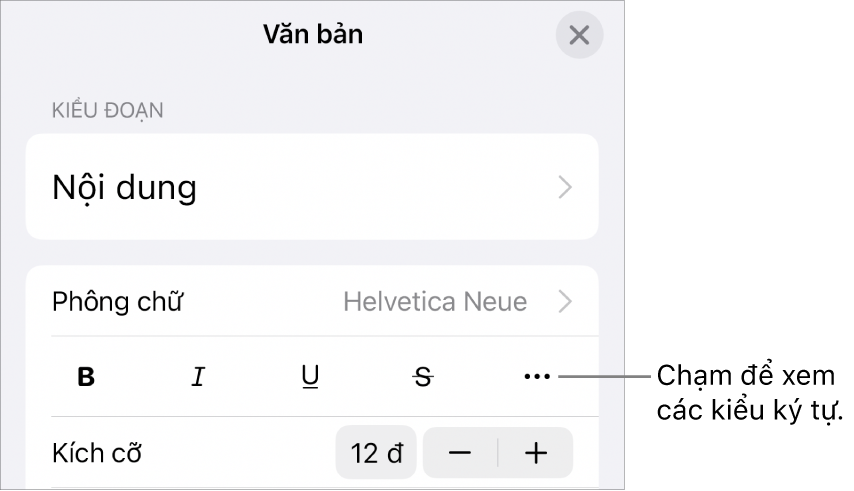Toggle bold formatting with the B icon
Screen dimensions: 854x491
87,377
